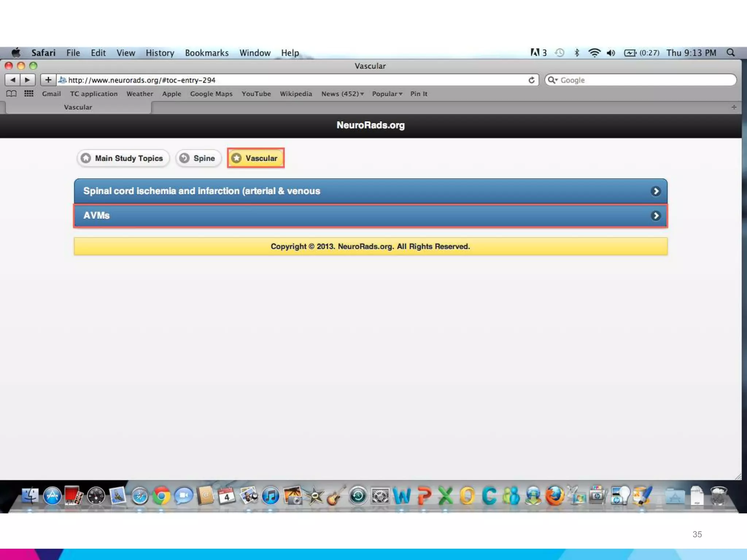Open the History menu
The width and height of the screenshot is (747, 560).
point(160,53)
